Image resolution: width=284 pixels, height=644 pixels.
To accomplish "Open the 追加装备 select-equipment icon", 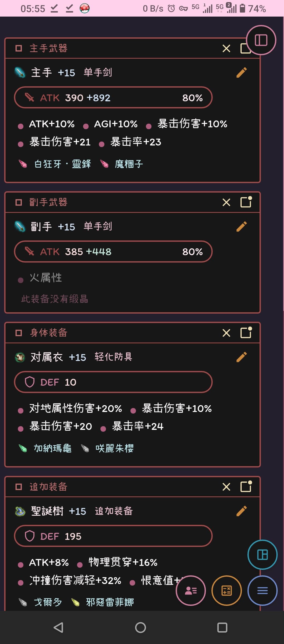I will point(246,486).
